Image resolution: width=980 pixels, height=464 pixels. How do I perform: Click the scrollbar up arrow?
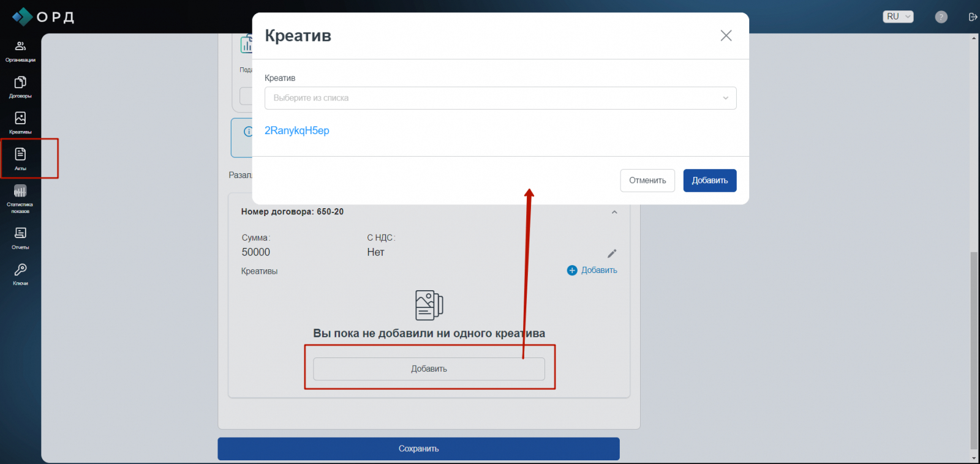click(974, 38)
